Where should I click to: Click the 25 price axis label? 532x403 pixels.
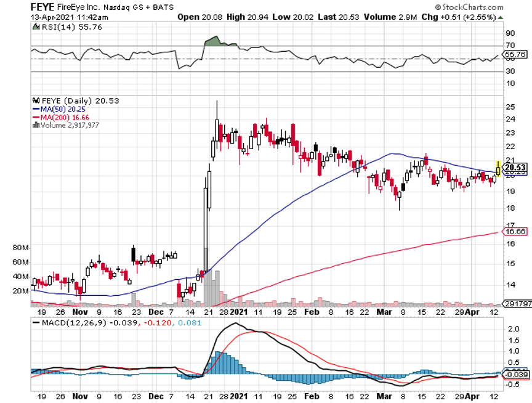click(x=510, y=107)
